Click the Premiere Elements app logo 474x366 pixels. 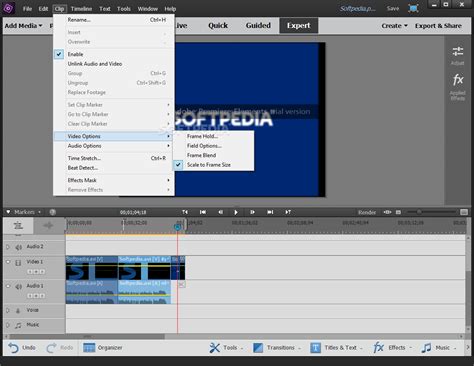[x=8, y=8]
